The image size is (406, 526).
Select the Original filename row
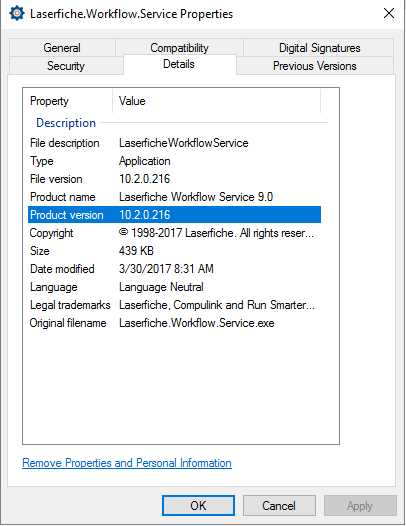point(174,323)
